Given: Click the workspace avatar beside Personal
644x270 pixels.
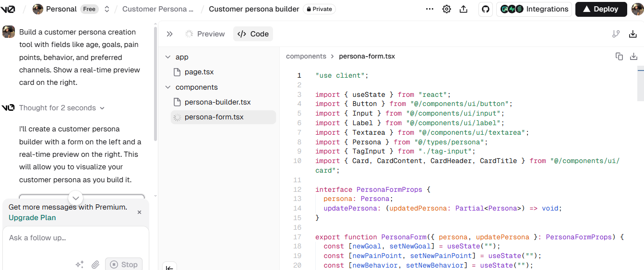Looking at the screenshot, I should pos(38,9).
